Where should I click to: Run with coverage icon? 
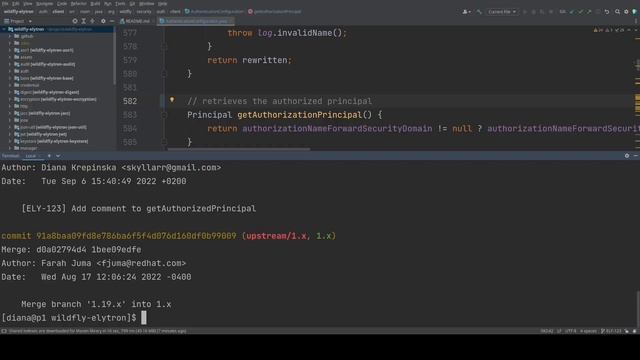pyautogui.click(x=542, y=12)
